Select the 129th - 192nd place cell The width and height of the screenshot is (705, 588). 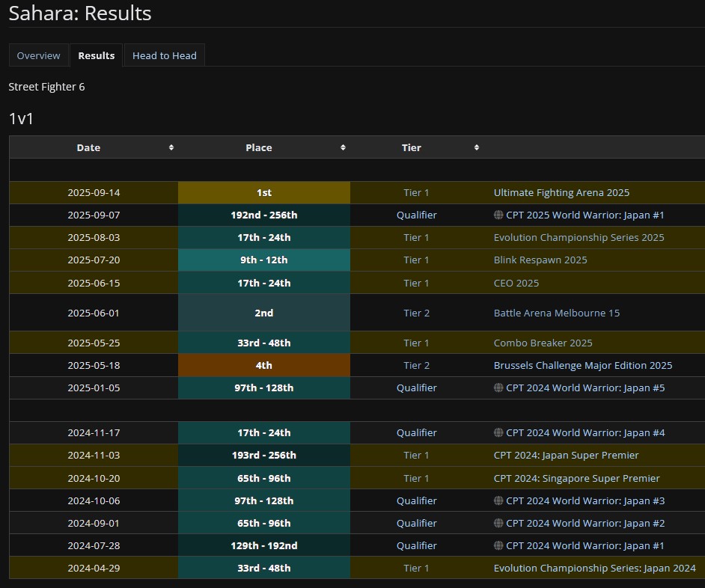[x=264, y=545]
